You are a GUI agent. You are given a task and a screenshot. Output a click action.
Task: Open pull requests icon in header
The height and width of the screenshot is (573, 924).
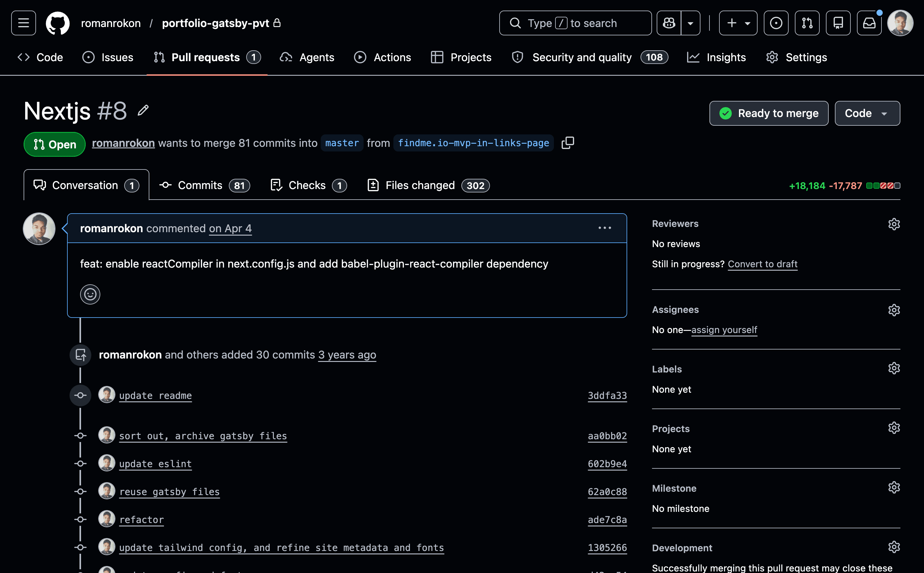[807, 23]
